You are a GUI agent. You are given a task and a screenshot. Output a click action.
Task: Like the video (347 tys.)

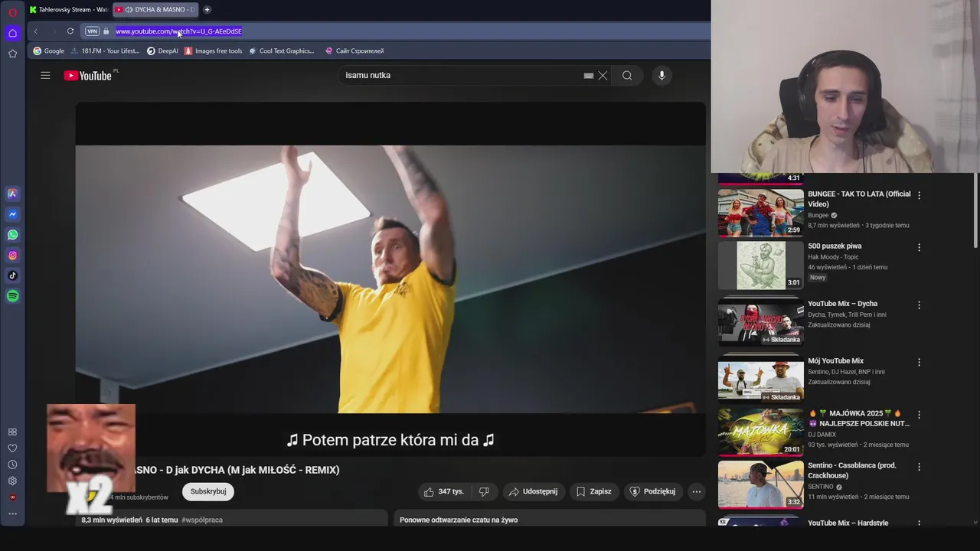[x=444, y=491]
